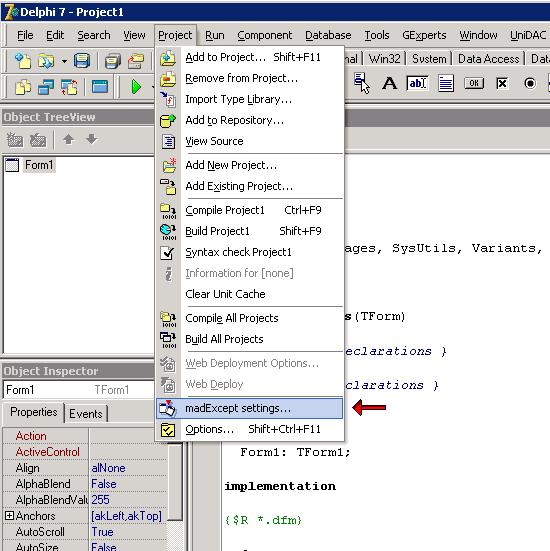The height and width of the screenshot is (551, 550).
Task: Expand the Anchors property
Action: click(9, 516)
